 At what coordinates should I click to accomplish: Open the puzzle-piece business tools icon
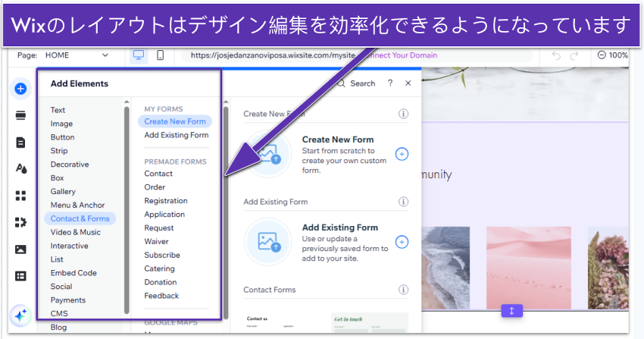[x=20, y=222]
